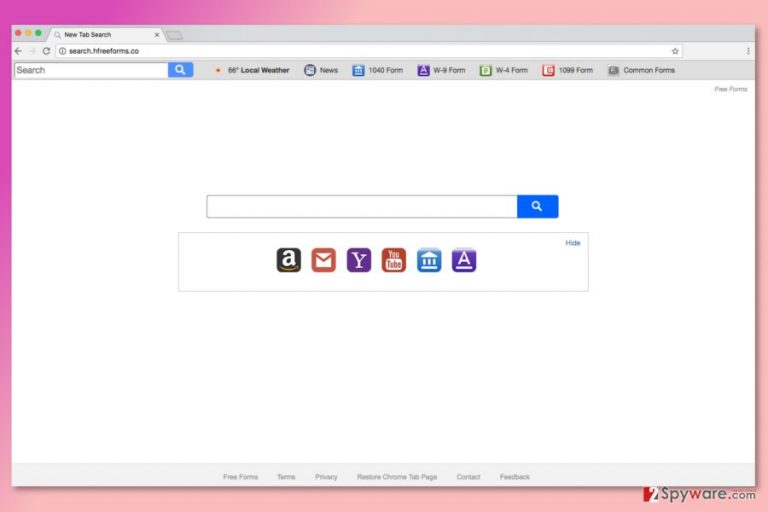Click the W-4 Form green icon
Viewport: 768px width, 512px height.
point(485,71)
